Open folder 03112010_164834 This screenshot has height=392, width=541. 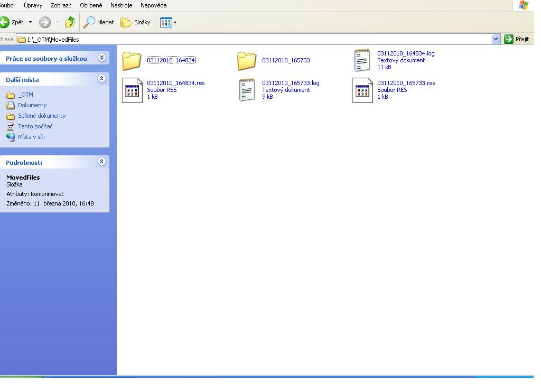pyautogui.click(x=132, y=61)
